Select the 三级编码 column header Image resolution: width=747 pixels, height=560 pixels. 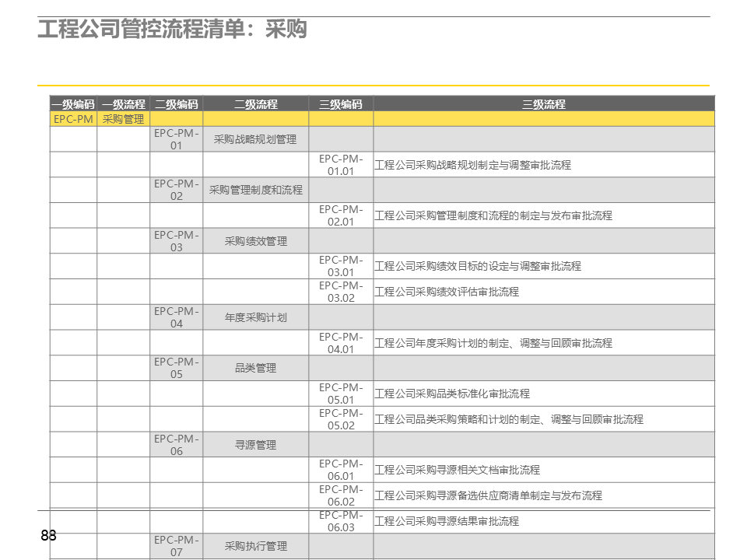click(341, 104)
